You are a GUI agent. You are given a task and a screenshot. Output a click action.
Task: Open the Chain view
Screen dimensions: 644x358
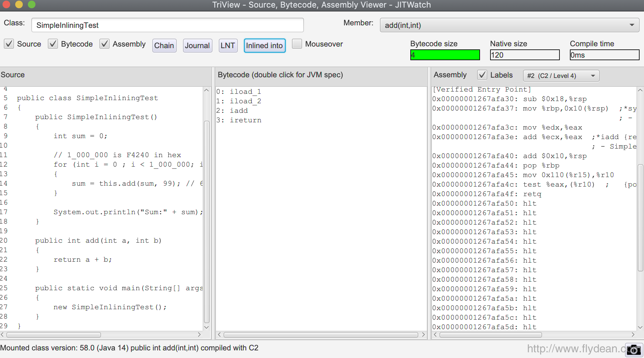click(x=164, y=46)
